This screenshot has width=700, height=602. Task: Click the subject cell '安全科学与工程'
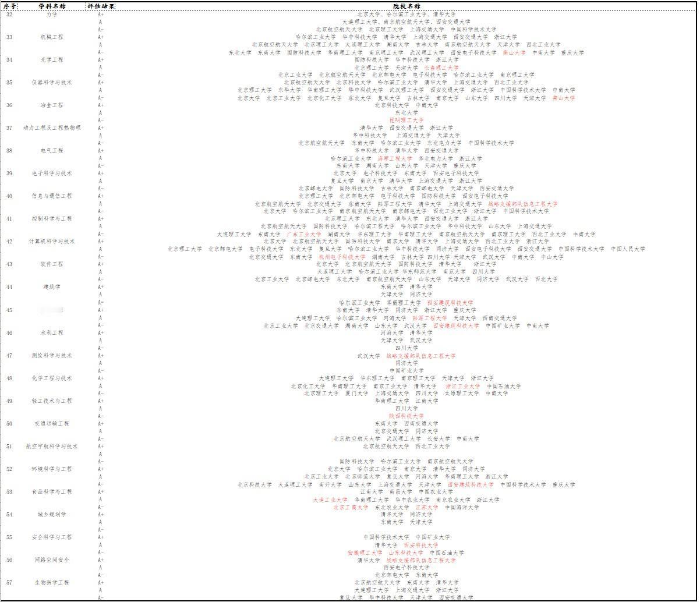pyautogui.click(x=52, y=537)
